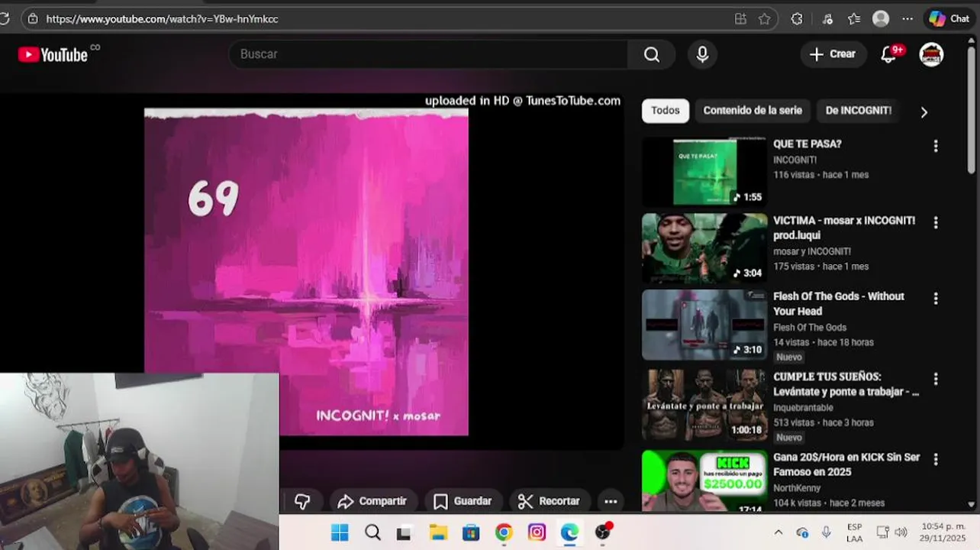Open the Gana 20$/Hora en KICK title
The height and width of the screenshot is (550, 980).
point(846,464)
